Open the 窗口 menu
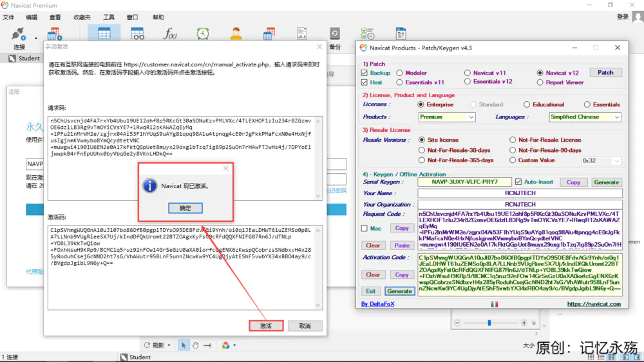The image size is (644, 362). click(x=132, y=17)
